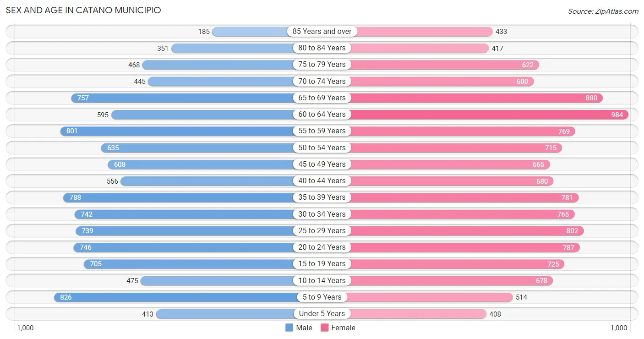
Task: Select the Male legend label
Action: [x=304, y=328]
